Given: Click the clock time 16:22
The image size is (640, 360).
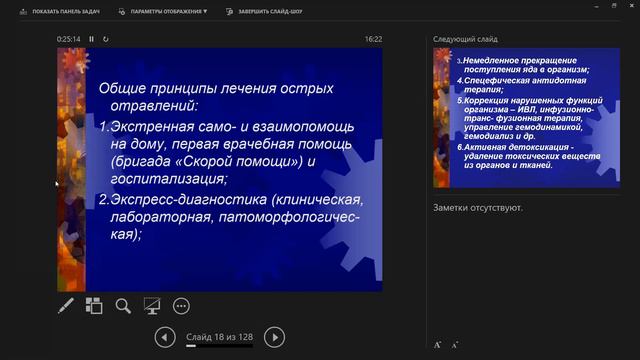Looking at the screenshot, I should click(373, 39).
